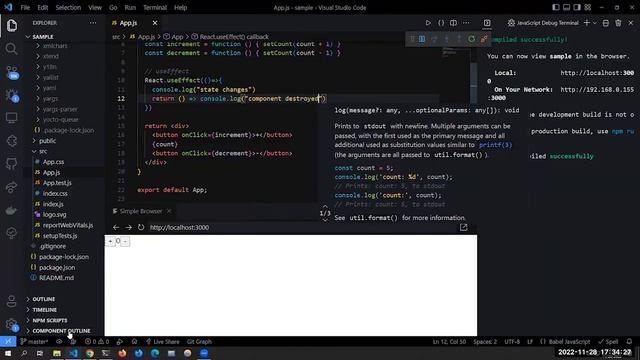Toggle Panel layout button in title bar
The height and width of the screenshot is (360, 640).
click(567, 7)
